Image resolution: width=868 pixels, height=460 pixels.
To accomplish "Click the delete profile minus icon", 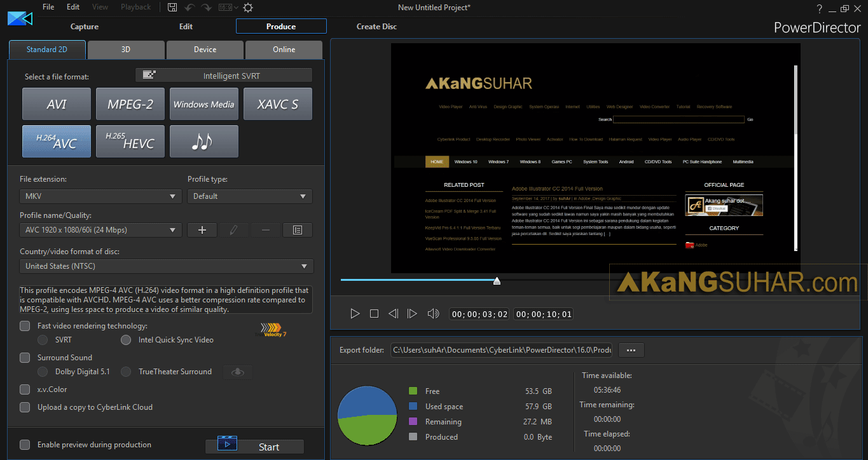I will point(266,230).
